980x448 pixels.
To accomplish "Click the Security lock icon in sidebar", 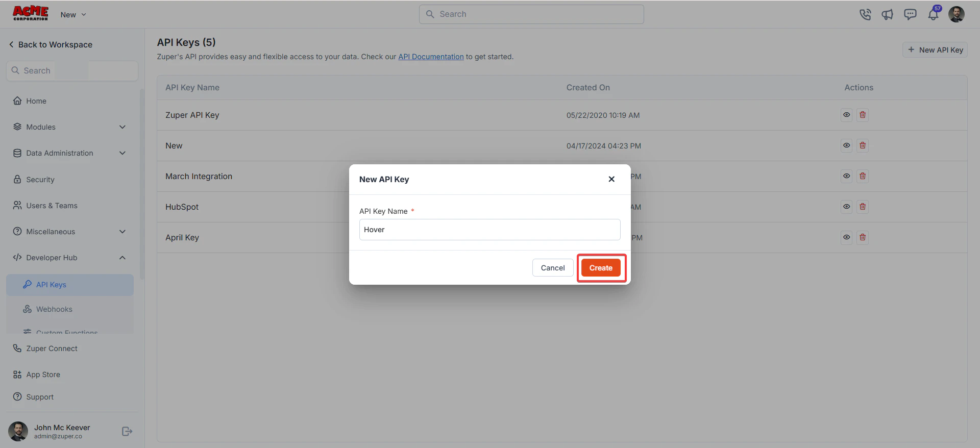I will [x=17, y=180].
